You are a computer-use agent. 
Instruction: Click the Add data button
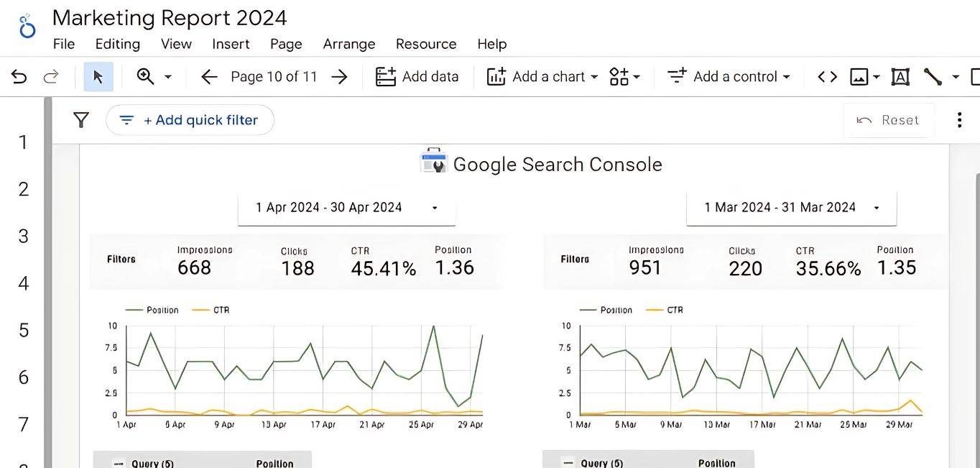pos(417,77)
